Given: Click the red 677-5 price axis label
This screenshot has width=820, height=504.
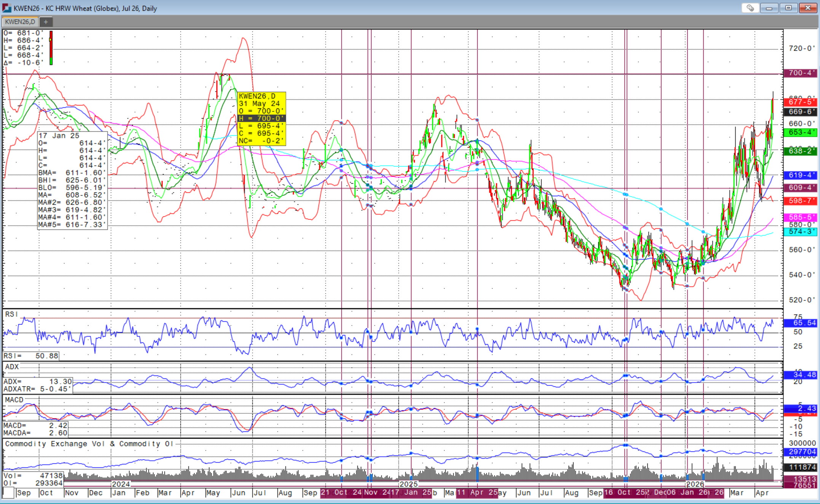Looking at the screenshot, I should click(800, 102).
